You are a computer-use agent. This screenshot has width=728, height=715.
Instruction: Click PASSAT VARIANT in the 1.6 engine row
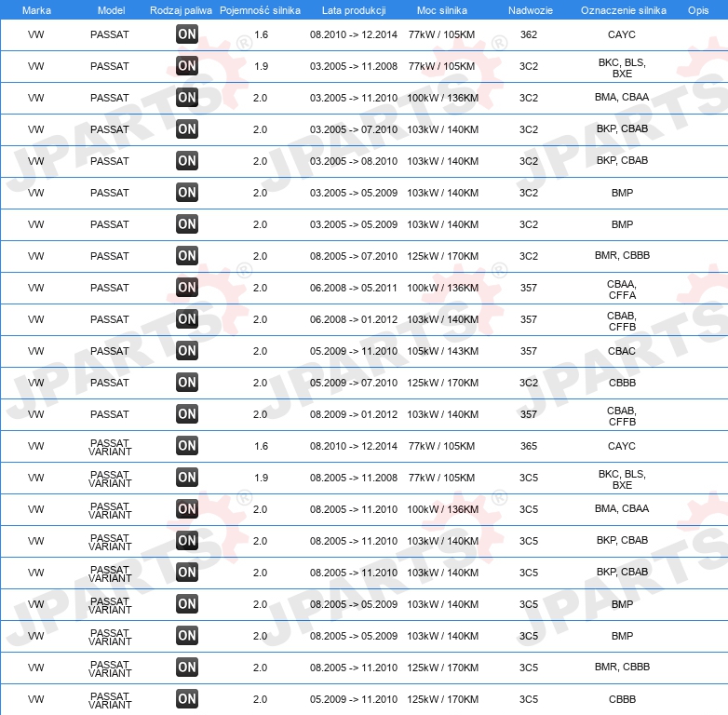pyautogui.click(x=110, y=447)
